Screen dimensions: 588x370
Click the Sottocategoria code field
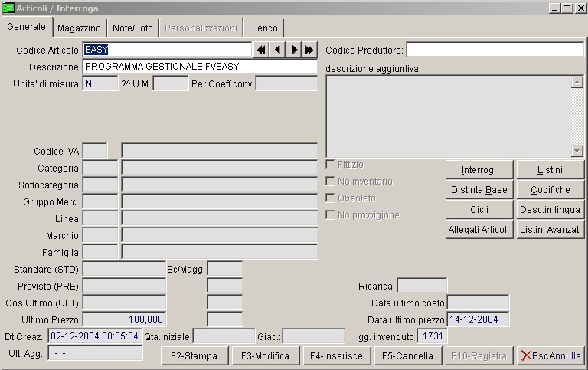pyautogui.click(x=100, y=185)
